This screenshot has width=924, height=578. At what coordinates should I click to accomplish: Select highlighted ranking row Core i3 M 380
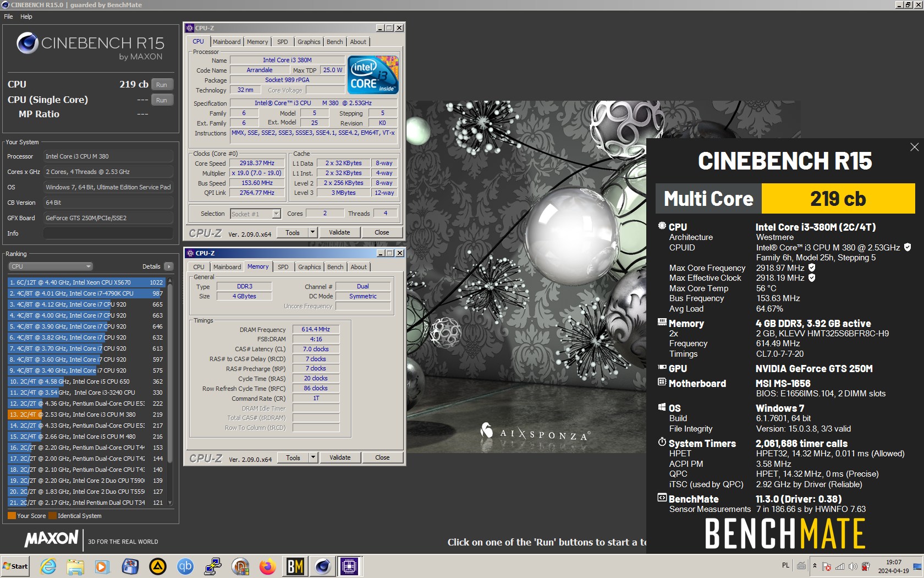pyautogui.click(x=86, y=415)
